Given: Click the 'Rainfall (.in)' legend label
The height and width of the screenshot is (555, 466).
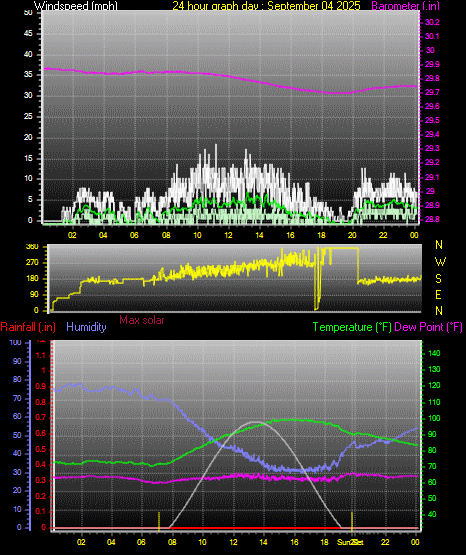Looking at the screenshot, I should (28, 327).
